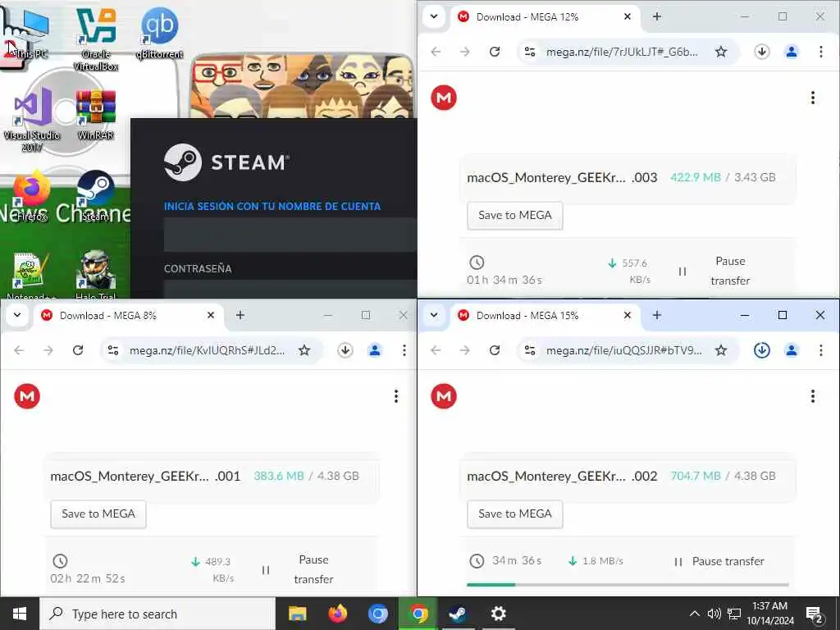The image size is (840, 630).
Task: Select the Download - MEGA 12% tab
Action: point(544,17)
